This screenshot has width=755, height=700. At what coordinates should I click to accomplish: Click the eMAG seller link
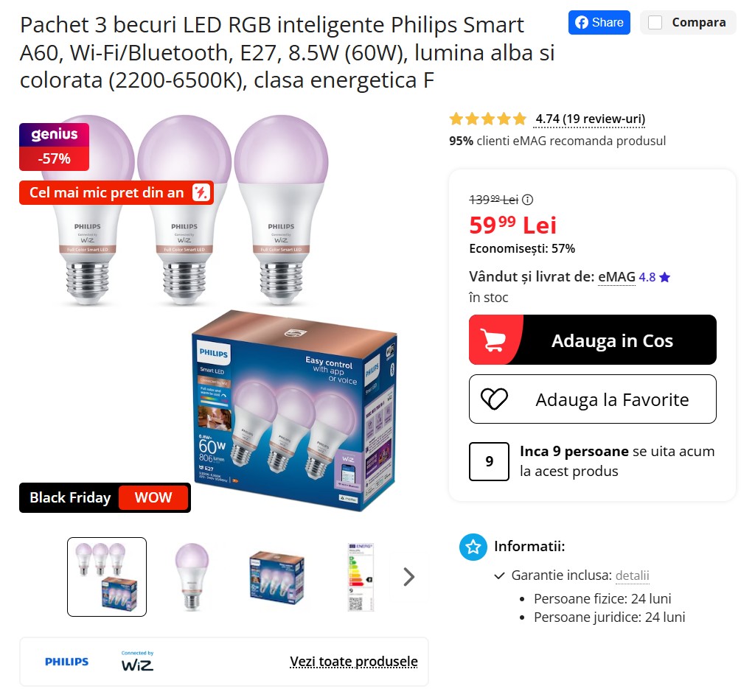[617, 277]
